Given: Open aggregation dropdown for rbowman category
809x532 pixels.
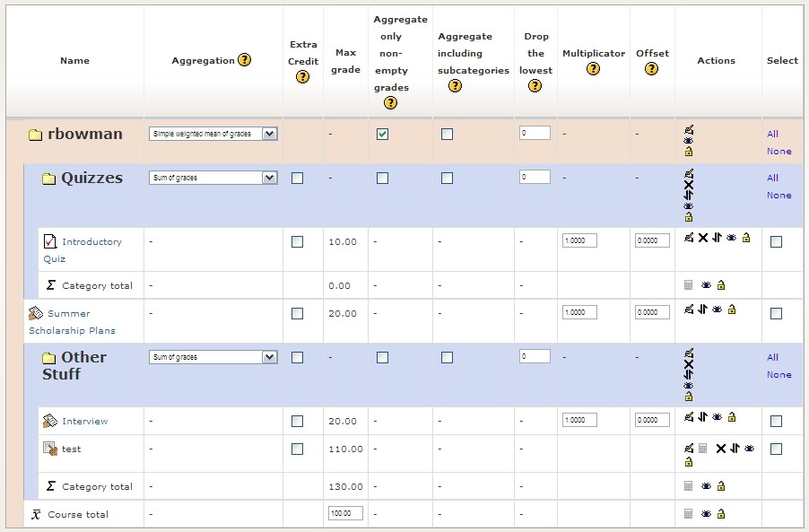Looking at the screenshot, I should click(213, 134).
